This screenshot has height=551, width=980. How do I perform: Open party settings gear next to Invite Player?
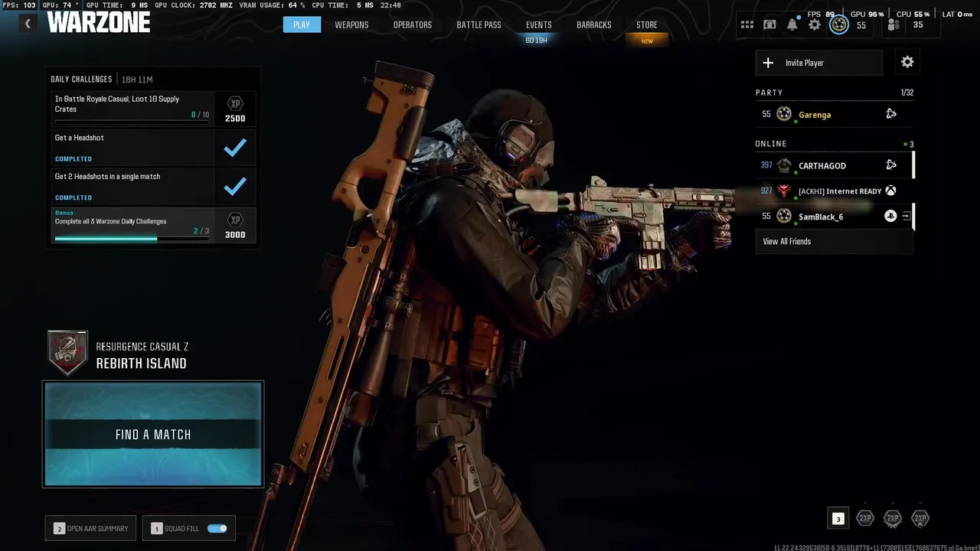pos(907,62)
